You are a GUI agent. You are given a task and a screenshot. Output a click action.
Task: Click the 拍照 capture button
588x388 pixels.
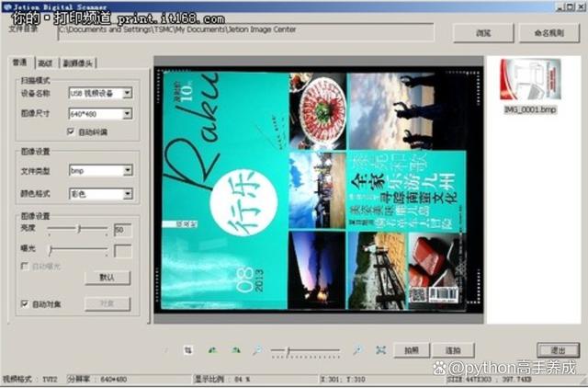coord(411,350)
